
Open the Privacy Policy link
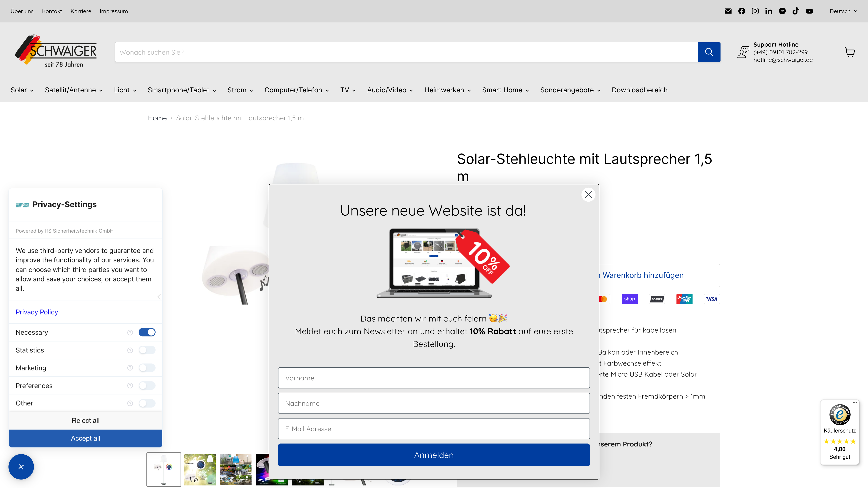[37, 312]
